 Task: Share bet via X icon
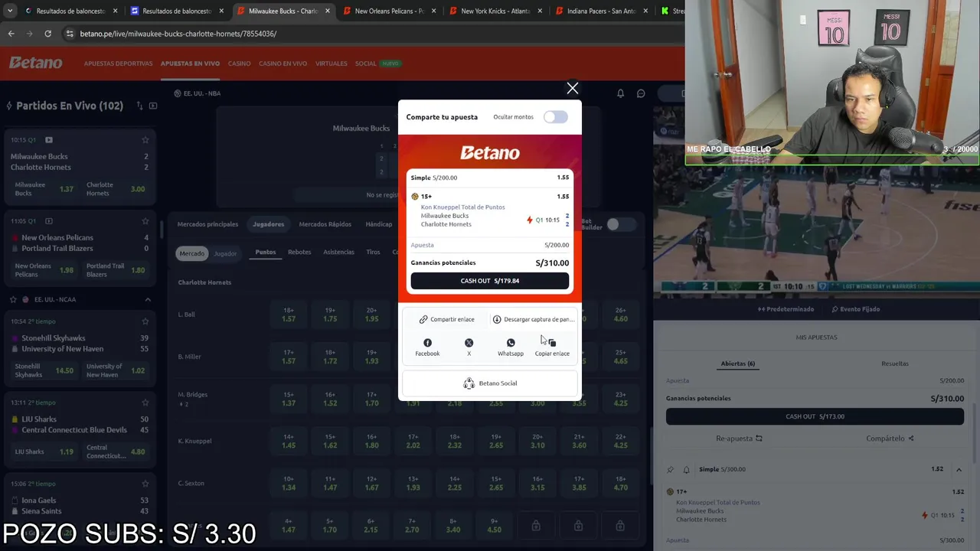tap(469, 347)
